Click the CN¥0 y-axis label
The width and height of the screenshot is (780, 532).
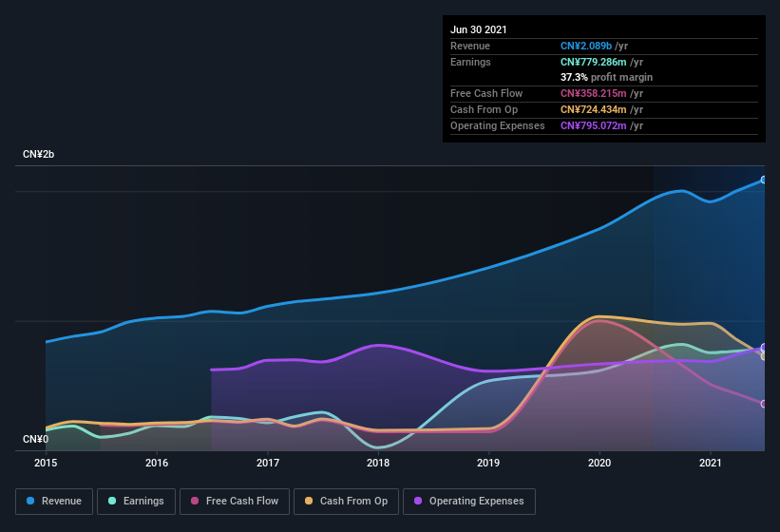click(x=36, y=439)
